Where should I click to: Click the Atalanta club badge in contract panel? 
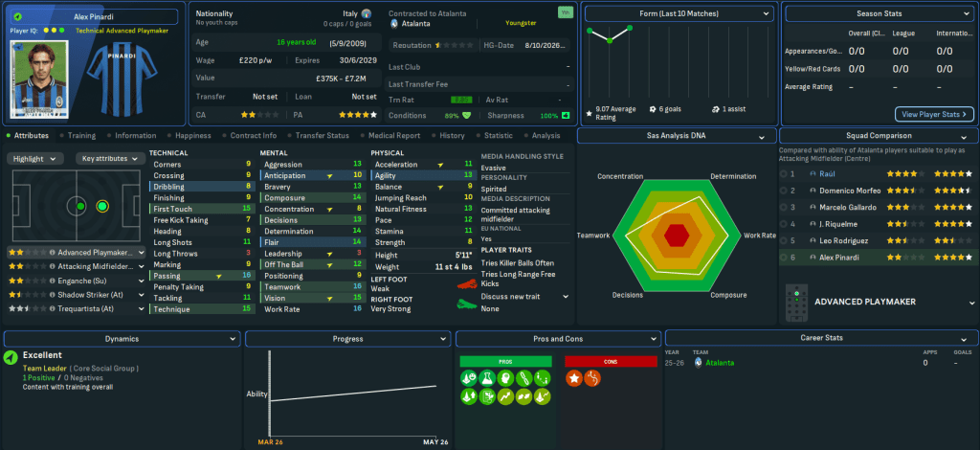[x=394, y=22]
